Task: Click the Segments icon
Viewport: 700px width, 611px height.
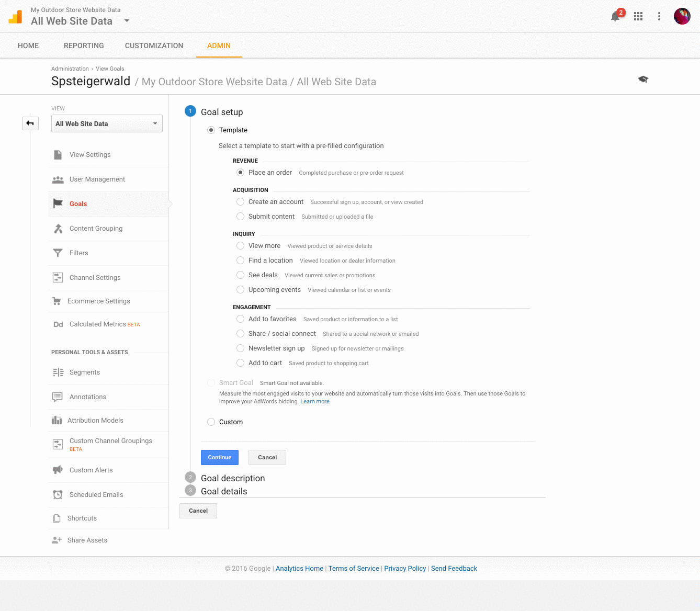Action: click(58, 372)
